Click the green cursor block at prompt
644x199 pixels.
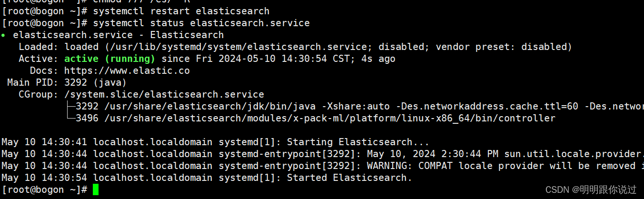(96, 189)
